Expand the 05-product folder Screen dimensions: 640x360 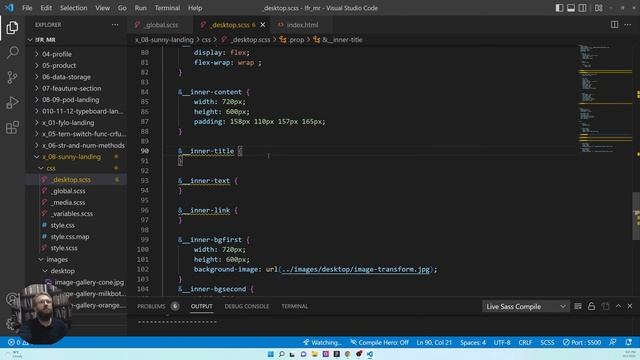(76, 65)
